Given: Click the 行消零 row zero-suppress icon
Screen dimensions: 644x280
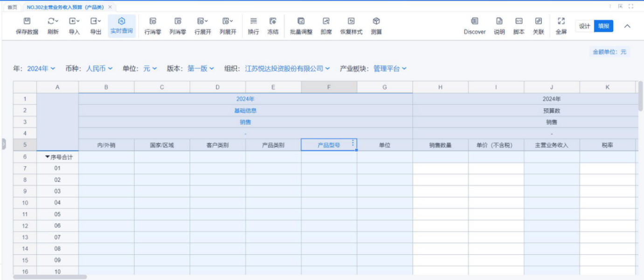Looking at the screenshot, I should tap(152, 21).
